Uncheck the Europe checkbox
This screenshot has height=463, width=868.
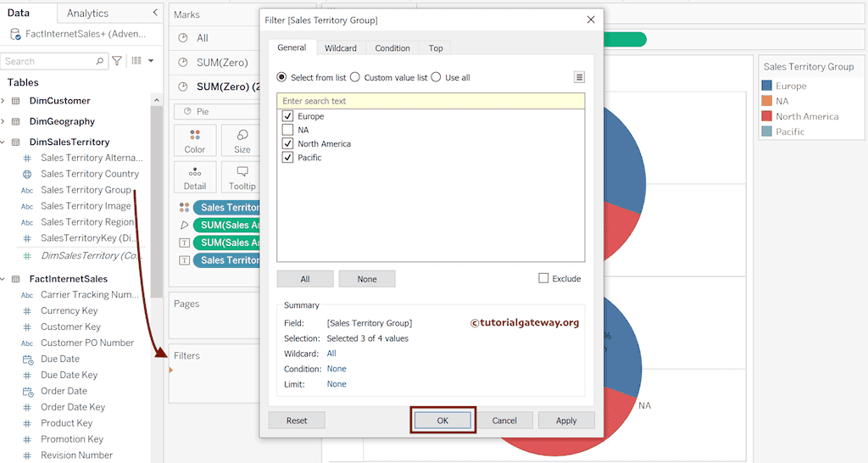(287, 116)
